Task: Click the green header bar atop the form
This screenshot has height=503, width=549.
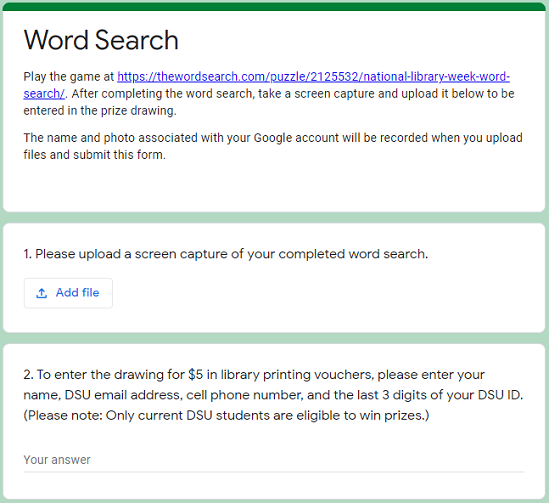Action: (x=274, y=7)
